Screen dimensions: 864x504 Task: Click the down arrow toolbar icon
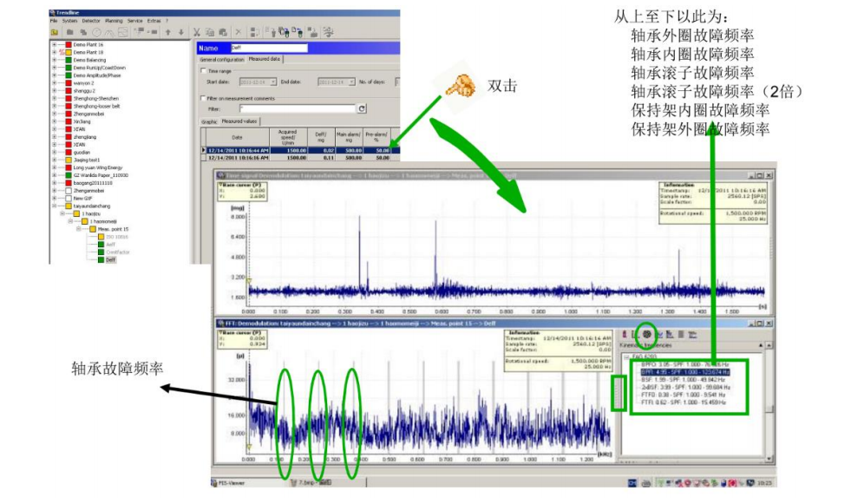(180, 32)
